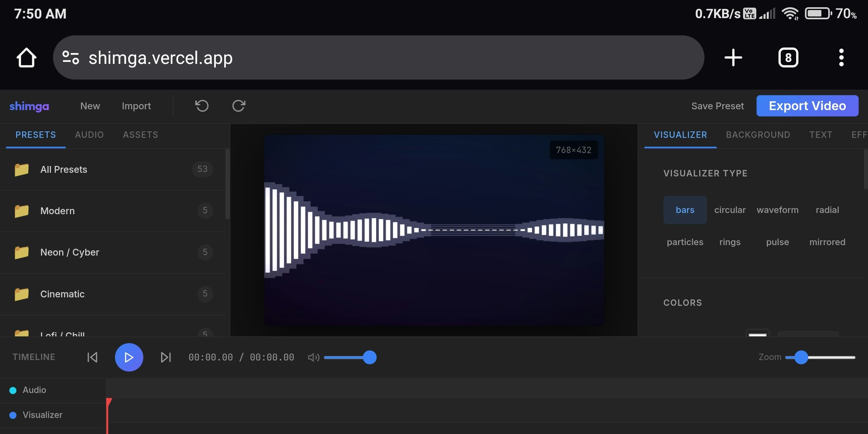Open the Cinematic presets folder
This screenshot has height=434, width=868.
pyautogui.click(x=62, y=294)
